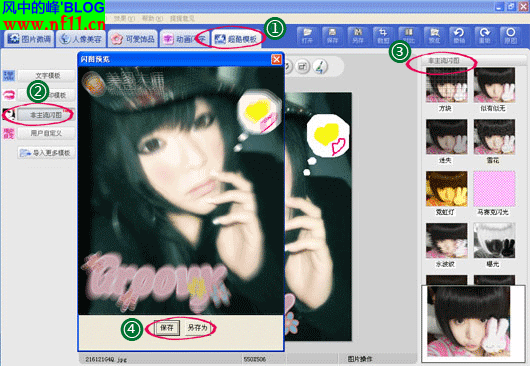Click the blue text icon beside 文字模板
Viewport: 530px width, 366px height.
coord(9,76)
